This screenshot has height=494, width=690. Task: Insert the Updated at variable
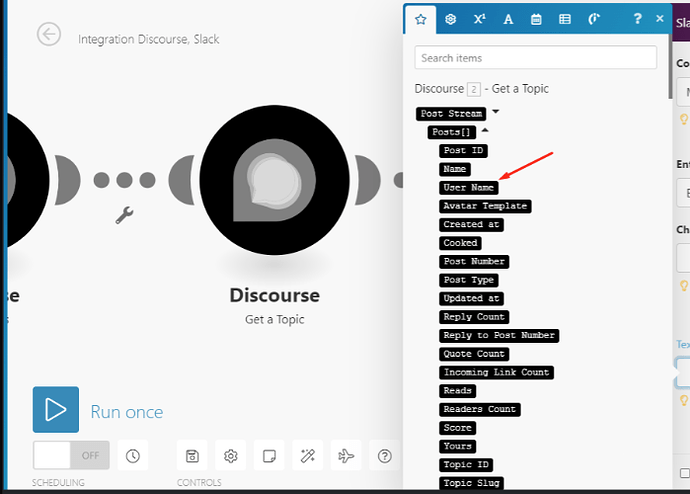[x=471, y=298]
